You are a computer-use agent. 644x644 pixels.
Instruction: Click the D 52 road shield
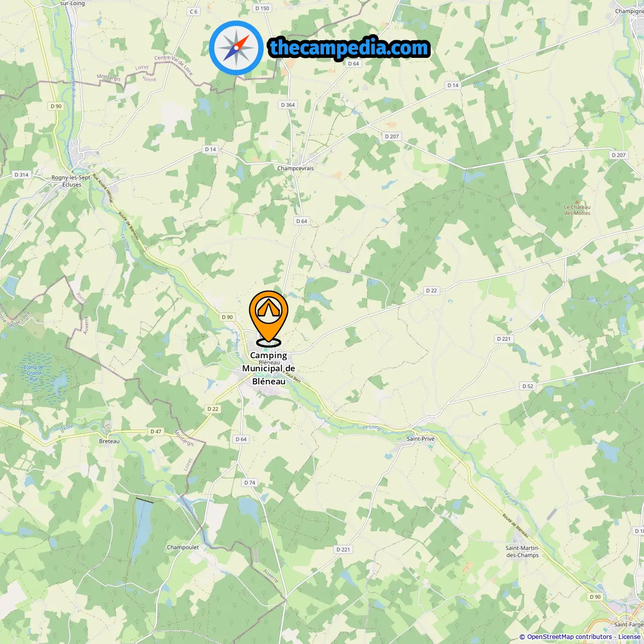(x=528, y=386)
